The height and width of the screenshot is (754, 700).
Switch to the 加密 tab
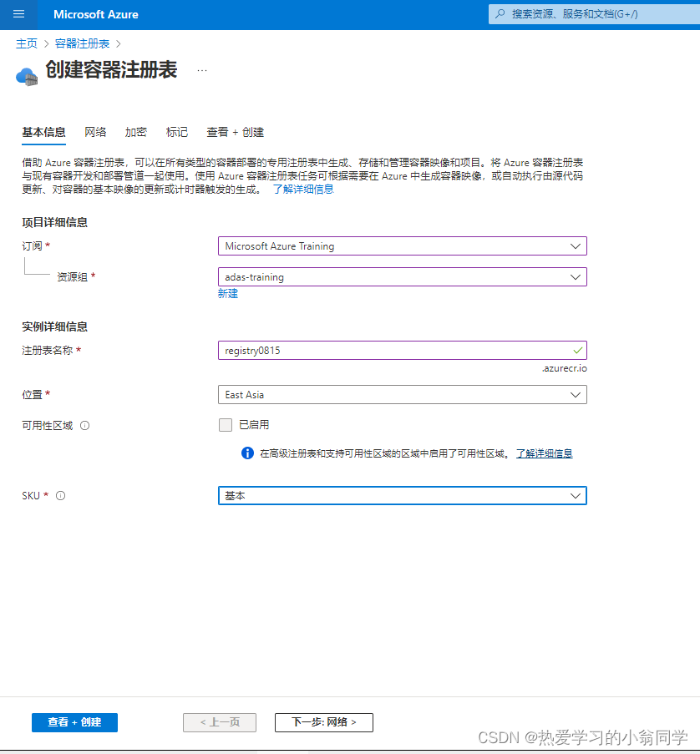(x=135, y=132)
